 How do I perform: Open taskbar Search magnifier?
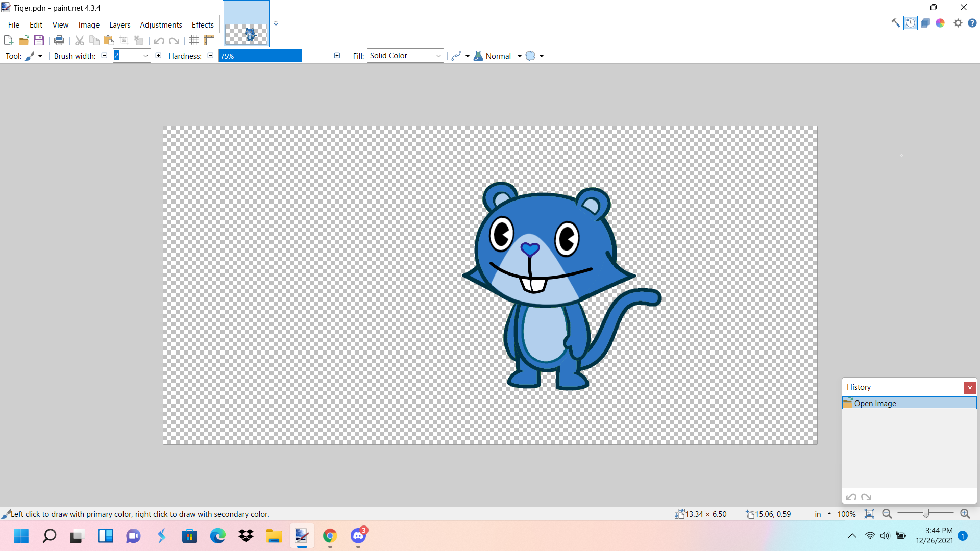coord(49,536)
